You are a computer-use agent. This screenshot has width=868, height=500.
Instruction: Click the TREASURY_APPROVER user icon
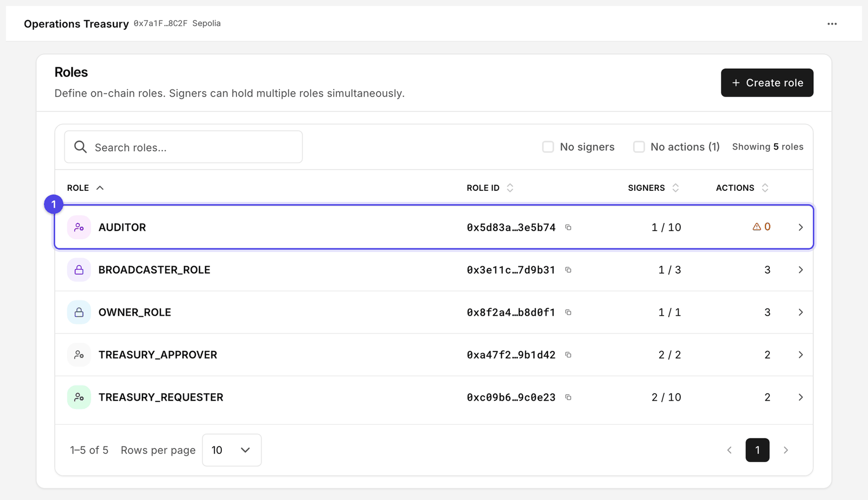coord(79,355)
